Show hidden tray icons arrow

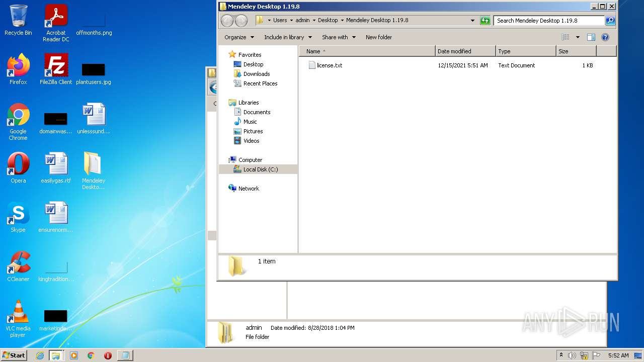(561, 355)
